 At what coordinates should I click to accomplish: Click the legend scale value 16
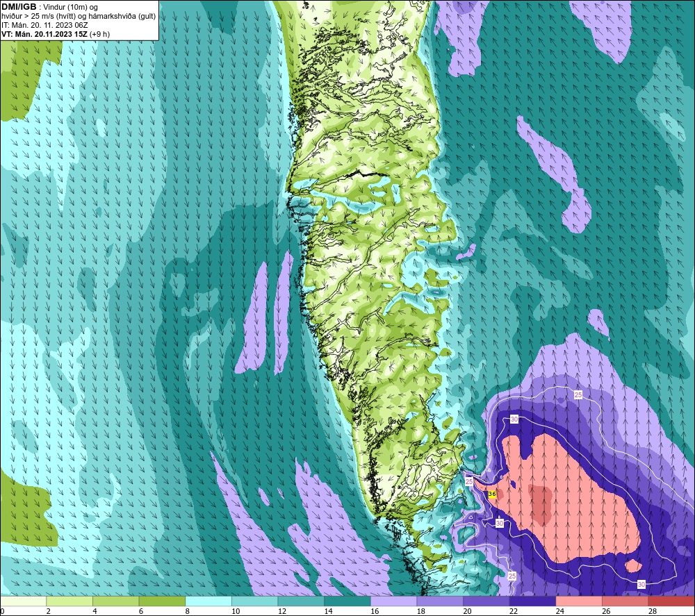375,612
